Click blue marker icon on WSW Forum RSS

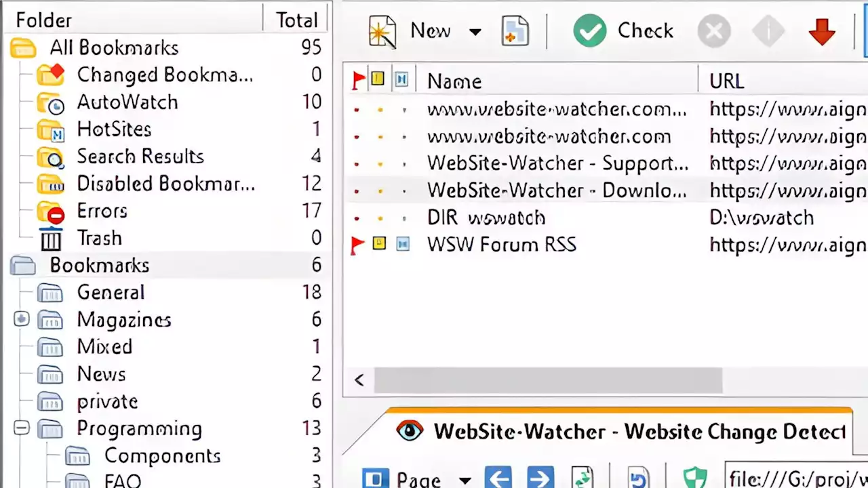coord(403,243)
